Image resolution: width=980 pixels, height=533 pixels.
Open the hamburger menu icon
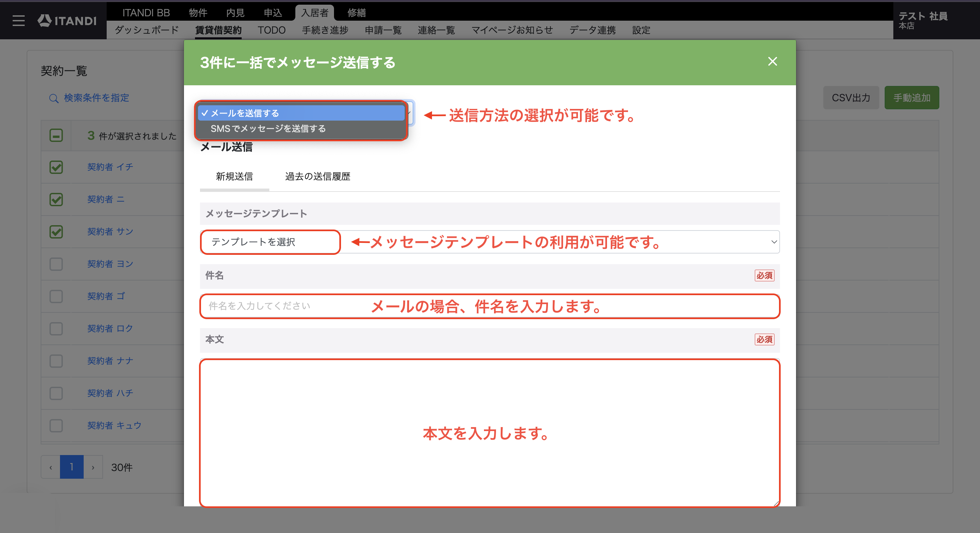click(x=18, y=21)
